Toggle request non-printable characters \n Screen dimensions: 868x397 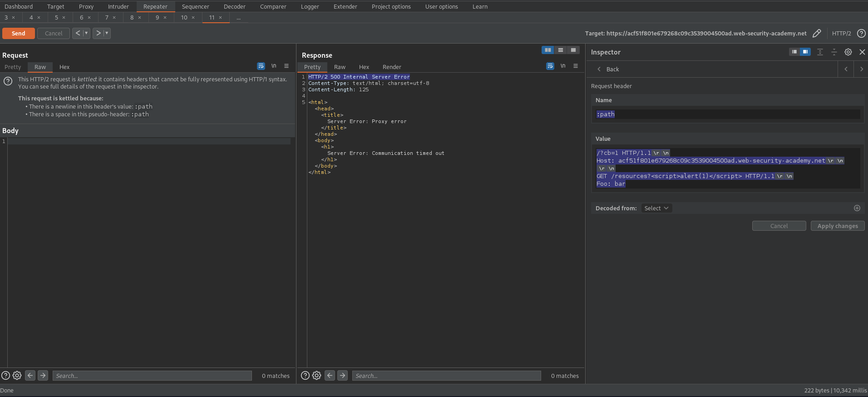274,66
